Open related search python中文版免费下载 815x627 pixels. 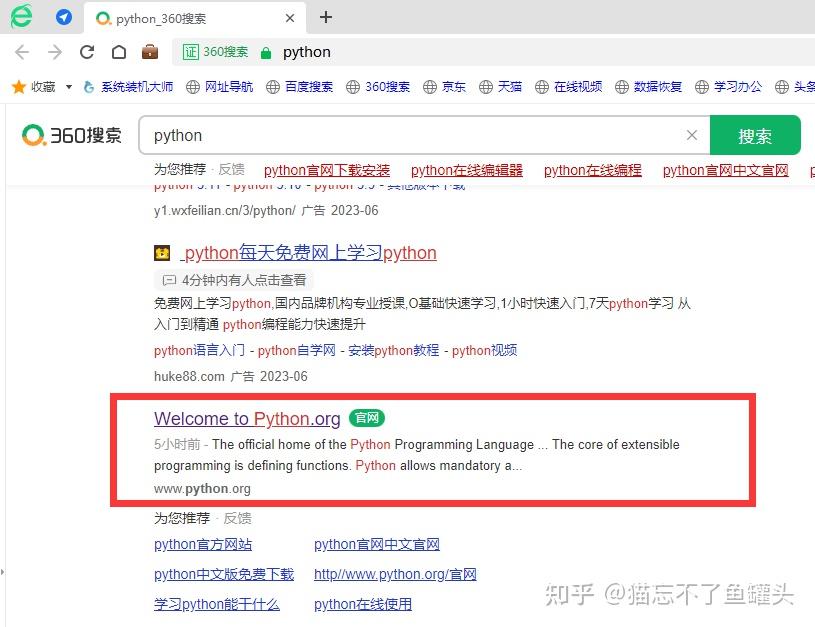224,574
